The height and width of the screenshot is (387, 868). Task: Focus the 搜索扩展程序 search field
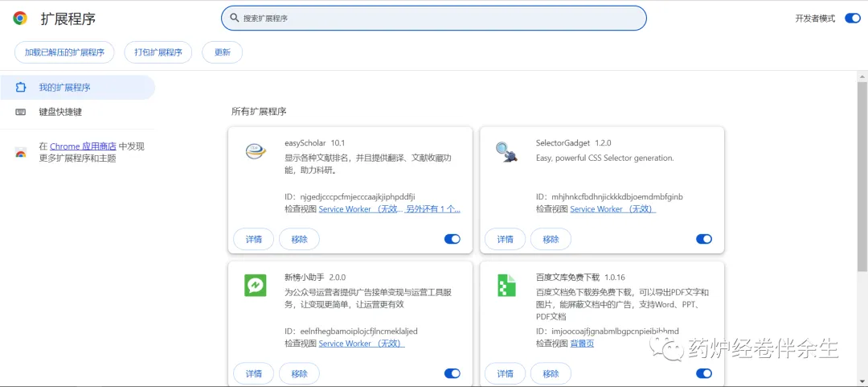click(433, 19)
